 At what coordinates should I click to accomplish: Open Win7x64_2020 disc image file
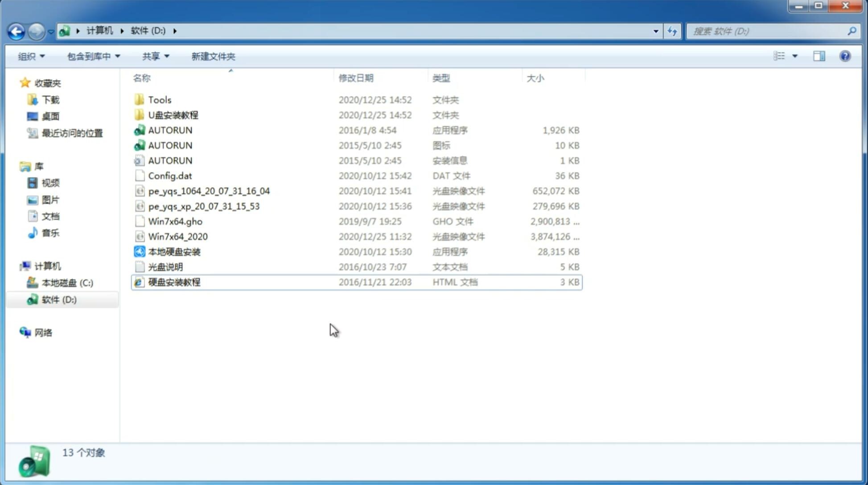pos(177,237)
